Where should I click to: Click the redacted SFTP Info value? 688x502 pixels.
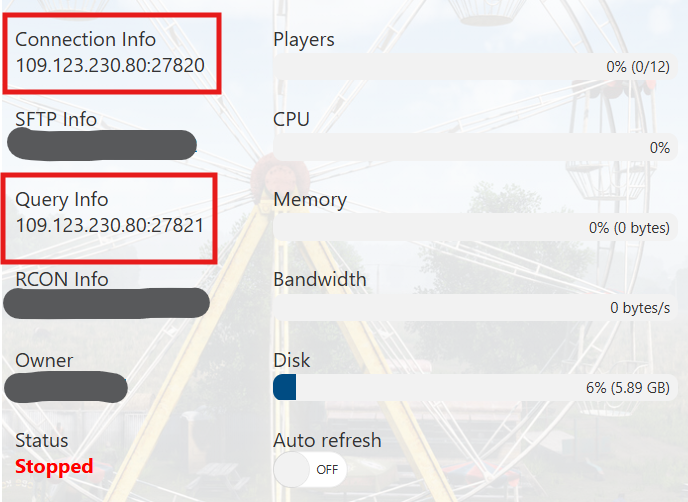pos(102,145)
